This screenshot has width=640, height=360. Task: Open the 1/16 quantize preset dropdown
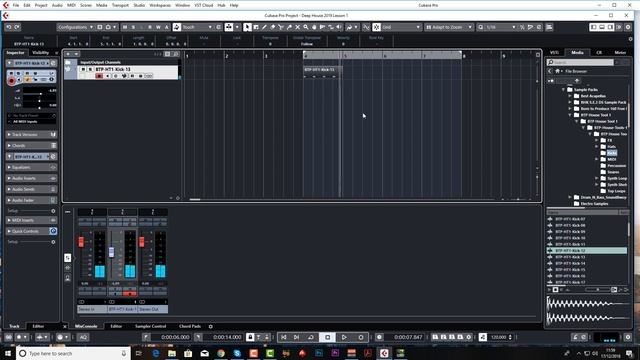(x=500, y=27)
